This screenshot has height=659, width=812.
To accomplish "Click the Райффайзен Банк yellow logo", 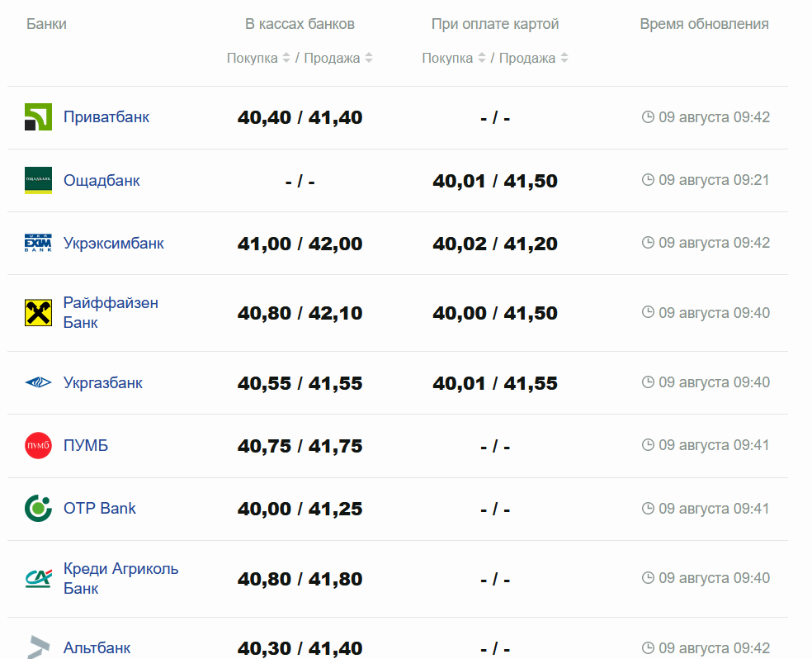I will coord(38,313).
